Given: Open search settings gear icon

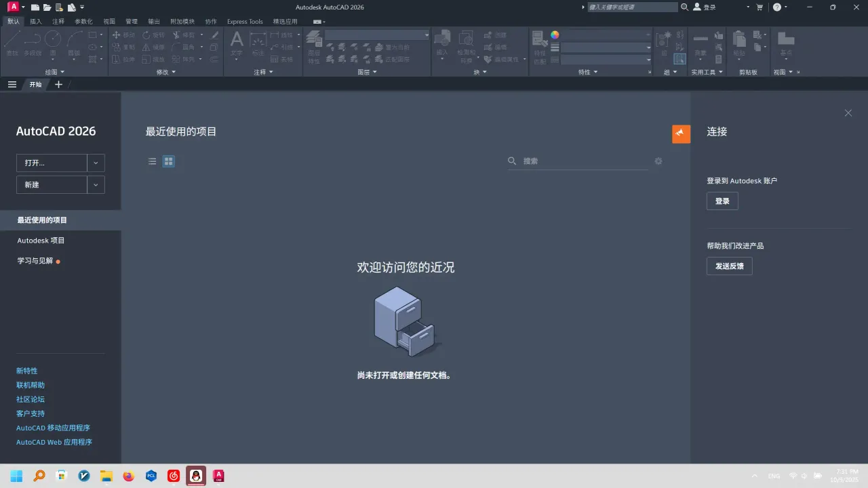Looking at the screenshot, I should [x=658, y=161].
